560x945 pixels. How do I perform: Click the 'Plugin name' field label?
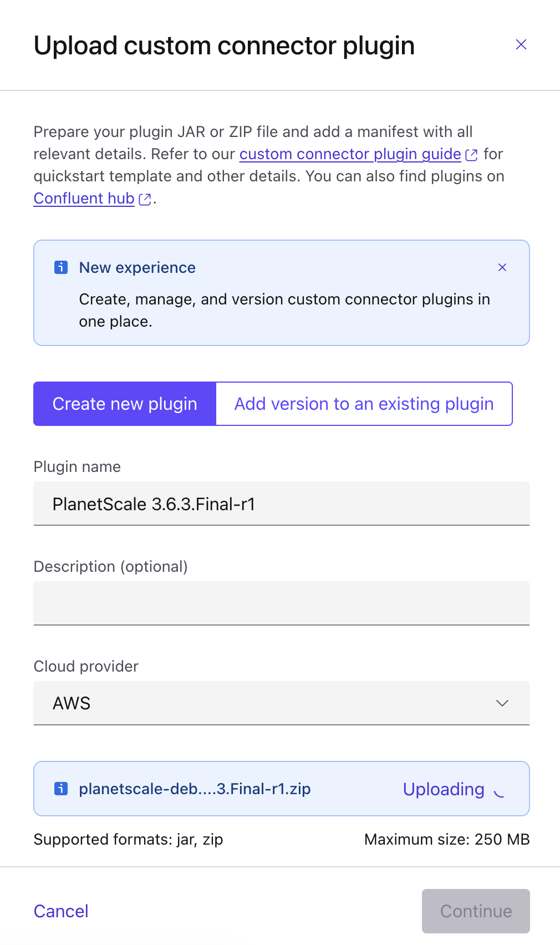[x=77, y=467]
